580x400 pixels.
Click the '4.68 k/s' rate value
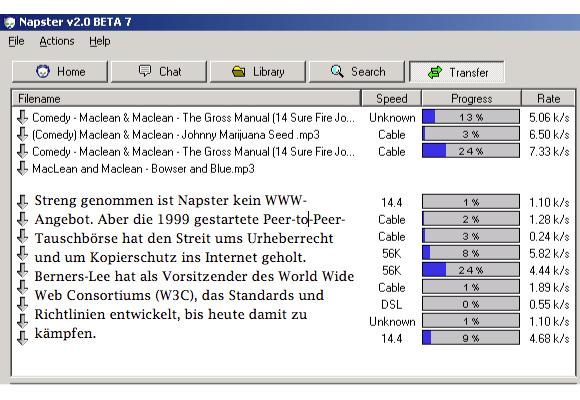[x=549, y=338]
